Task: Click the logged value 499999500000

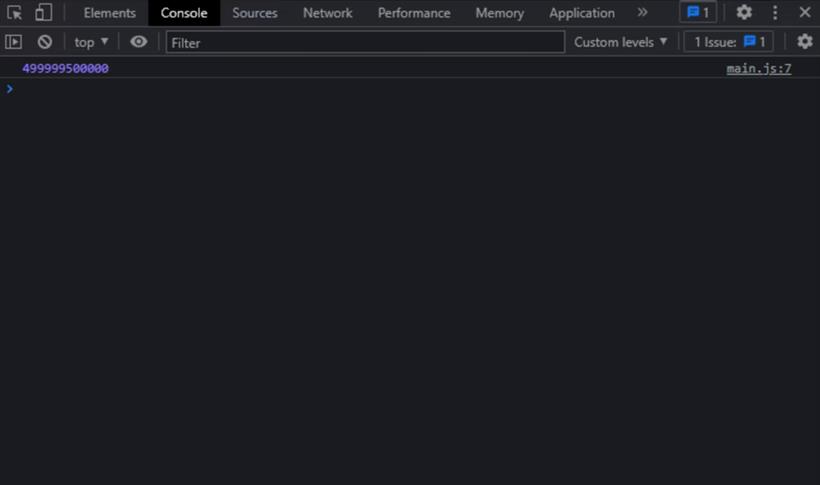Action: pos(65,69)
